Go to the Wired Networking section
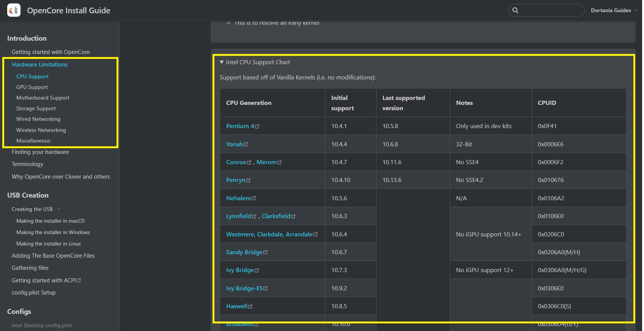This screenshot has width=644, height=331. coord(38,119)
